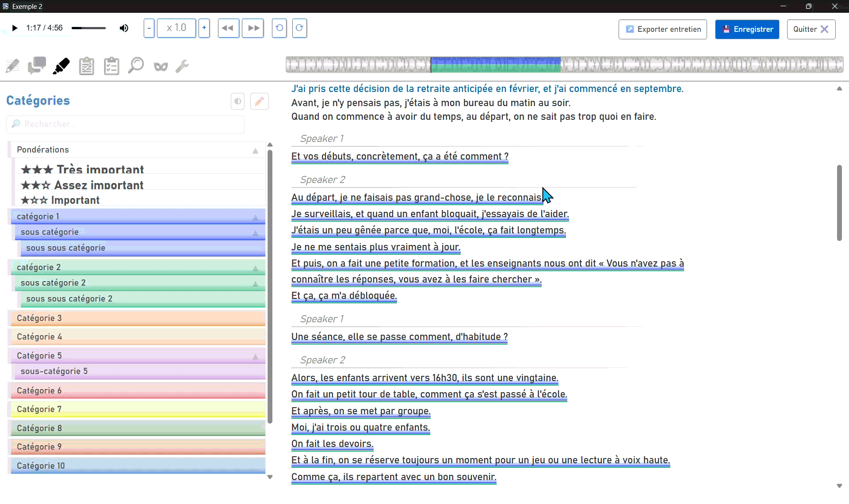Image resolution: width=849 pixels, height=504 pixels.
Task: Rewind with the double-left arrows
Action: point(228,28)
